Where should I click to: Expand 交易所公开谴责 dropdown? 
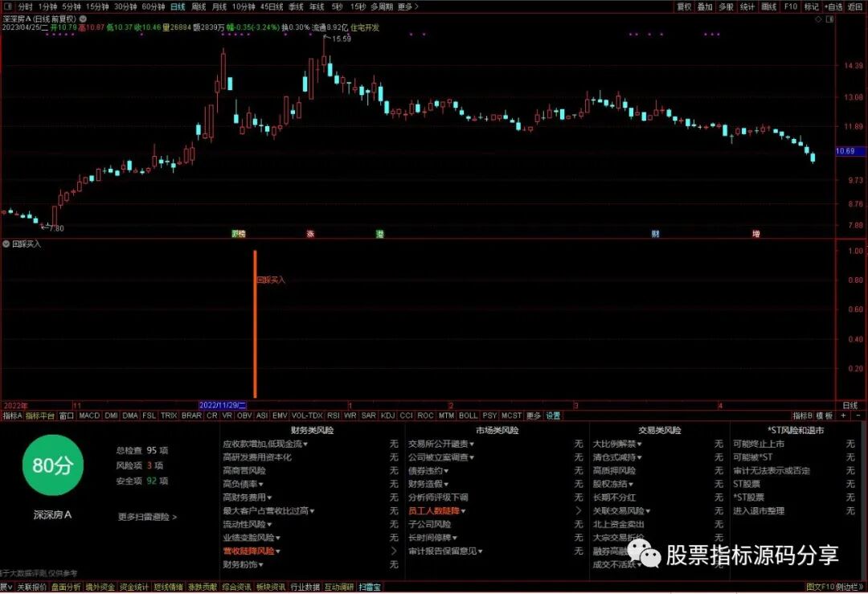441,444
